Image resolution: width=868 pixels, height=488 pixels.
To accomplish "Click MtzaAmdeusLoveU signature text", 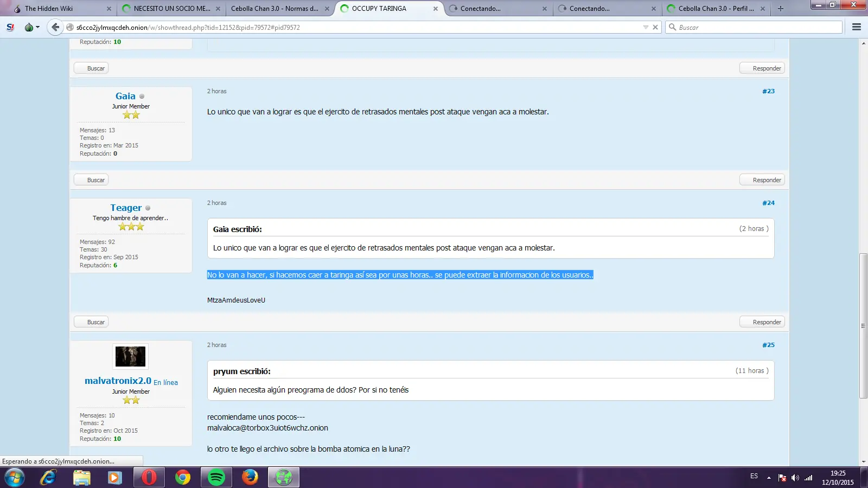I will tap(236, 300).
